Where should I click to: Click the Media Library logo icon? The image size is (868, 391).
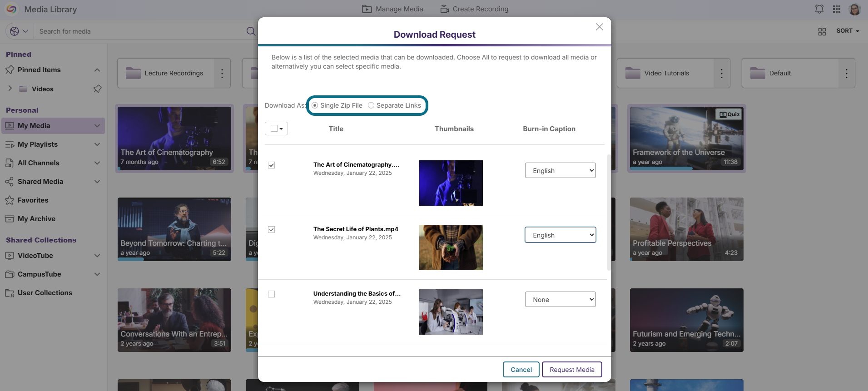coord(11,9)
